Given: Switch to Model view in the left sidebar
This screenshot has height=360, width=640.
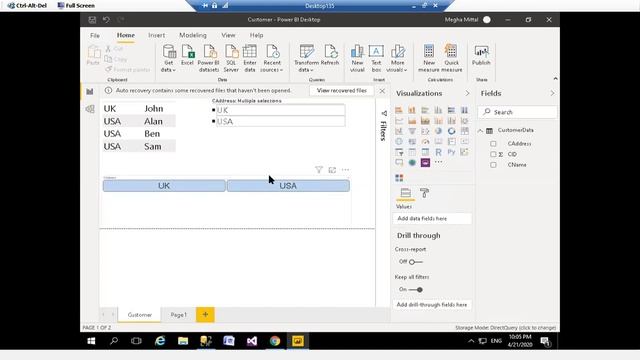Looking at the screenshot, I should tap(90, 109).
